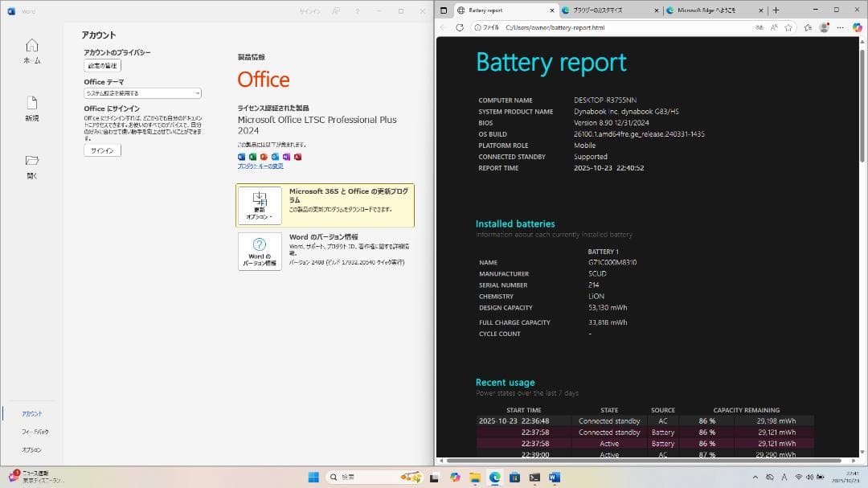Image resolution: width=868 pixels, height=488 pixels.
Task: Open ホーム from the Word sidebar
Action: point(31,52)
